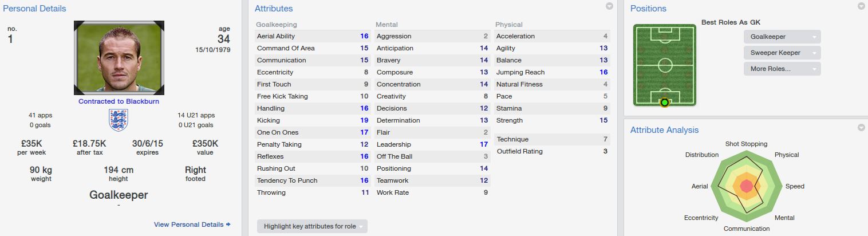
Task: Click the goalkeeper position marker on pitch
Action: click(x=664, y=103)
